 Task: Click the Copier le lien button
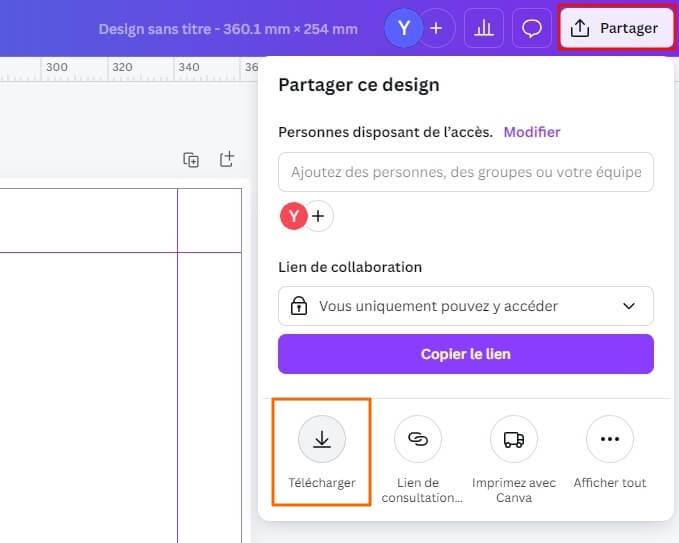point(466,354)
